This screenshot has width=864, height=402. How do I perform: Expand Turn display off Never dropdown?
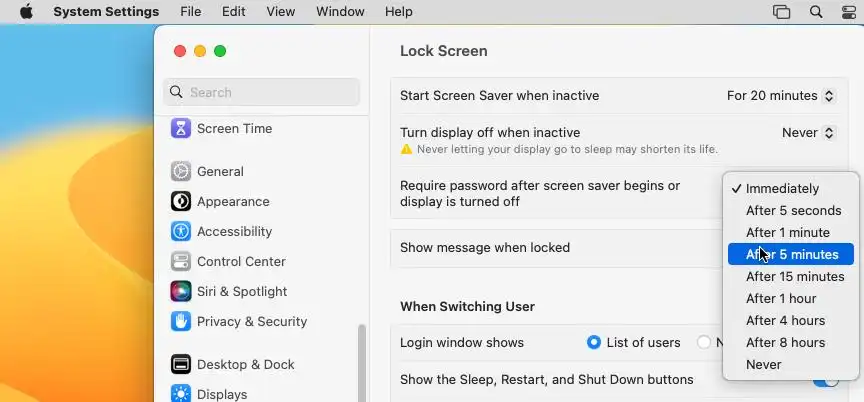808,132
